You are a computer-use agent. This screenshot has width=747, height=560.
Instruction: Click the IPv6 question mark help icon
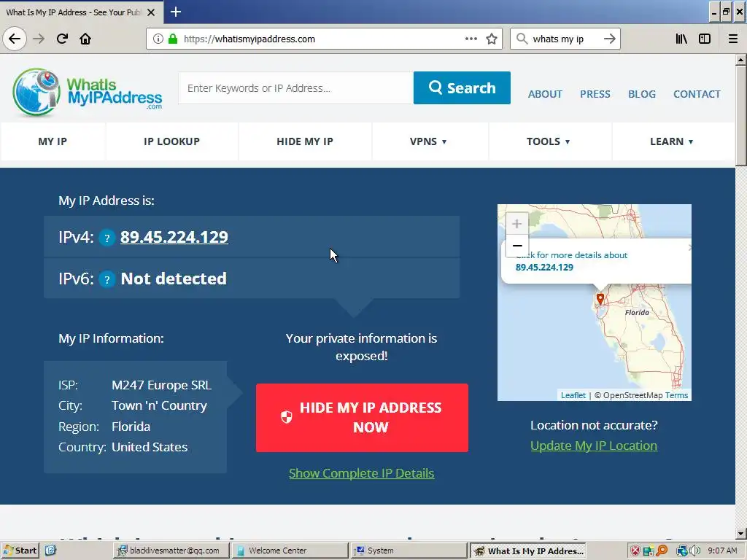107,279
